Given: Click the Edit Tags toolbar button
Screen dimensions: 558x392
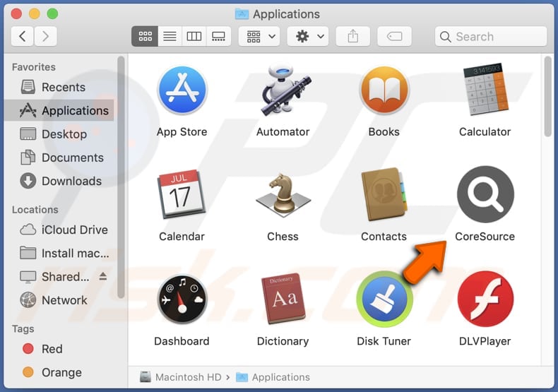Looking at the screenshot, I should [x=394, y=36].
